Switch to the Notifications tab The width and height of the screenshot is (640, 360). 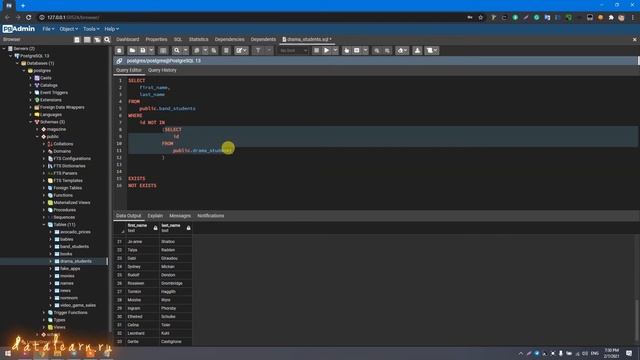[211, 216]
